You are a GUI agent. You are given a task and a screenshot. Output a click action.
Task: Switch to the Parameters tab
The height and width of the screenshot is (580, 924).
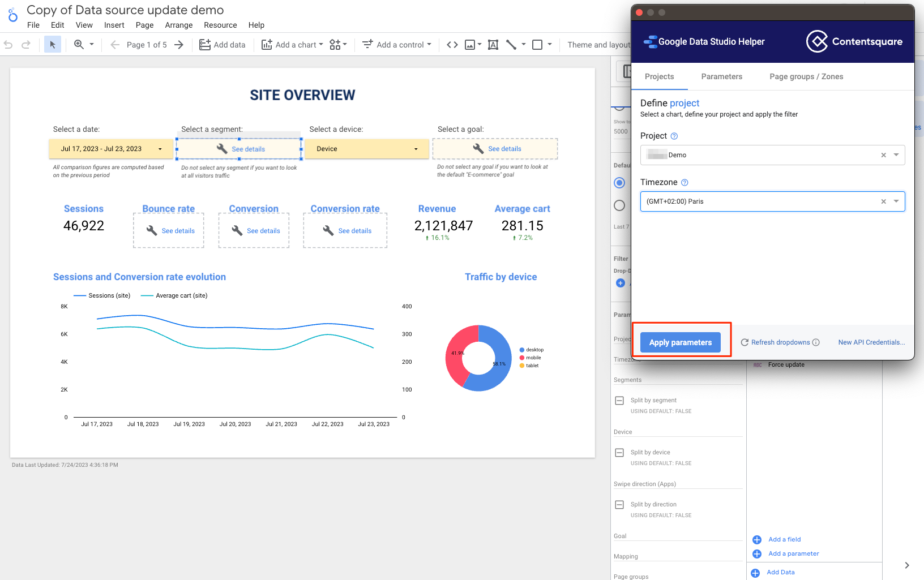(721, 76)
